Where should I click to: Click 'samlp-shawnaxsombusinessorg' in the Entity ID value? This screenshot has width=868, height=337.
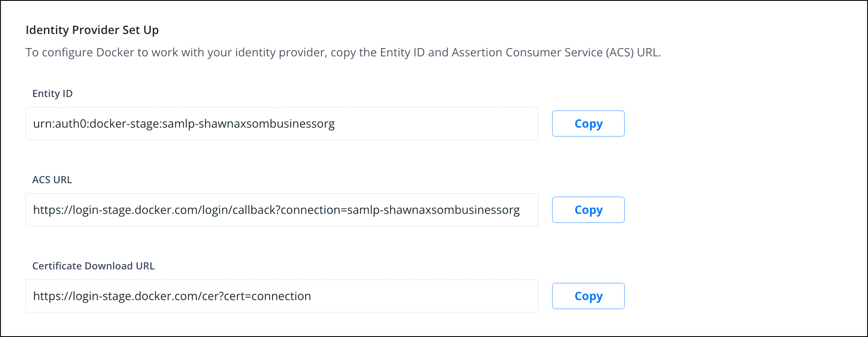pos(248,124)
